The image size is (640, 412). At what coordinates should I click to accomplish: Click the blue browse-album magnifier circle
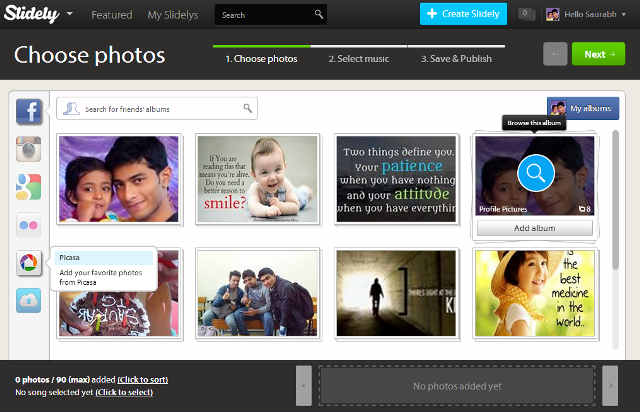click(536, 173)
